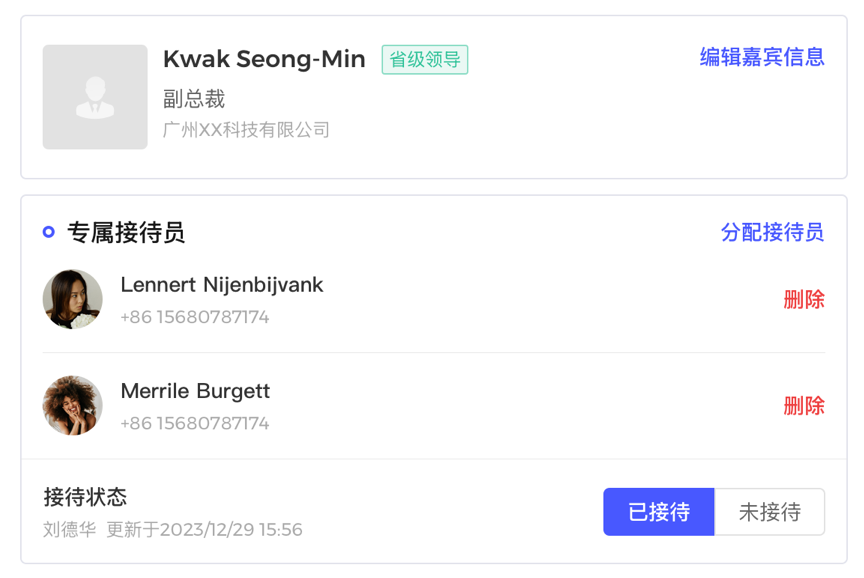
Task: Delete receptionist Merrile Burgett
Action: click(x=804, y=406)
